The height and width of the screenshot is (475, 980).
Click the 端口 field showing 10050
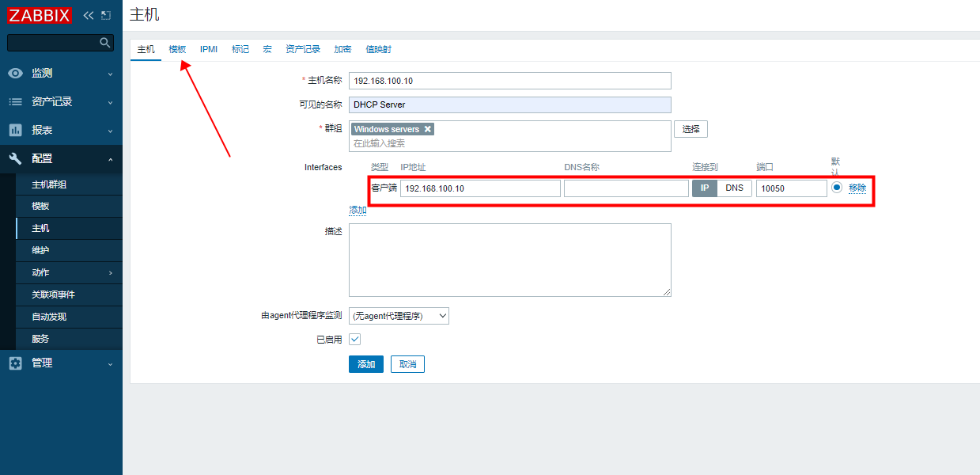(x=792, y=188)
